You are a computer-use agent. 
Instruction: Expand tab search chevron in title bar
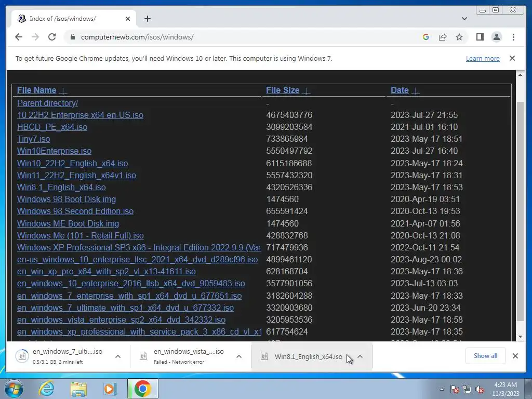pyautogui.click(x=464, y=19)
